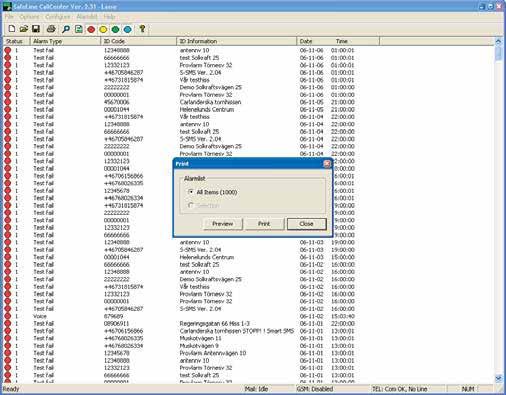
Task: Click the blue circle filter icon in toolbar
Action: coord(127,30)
